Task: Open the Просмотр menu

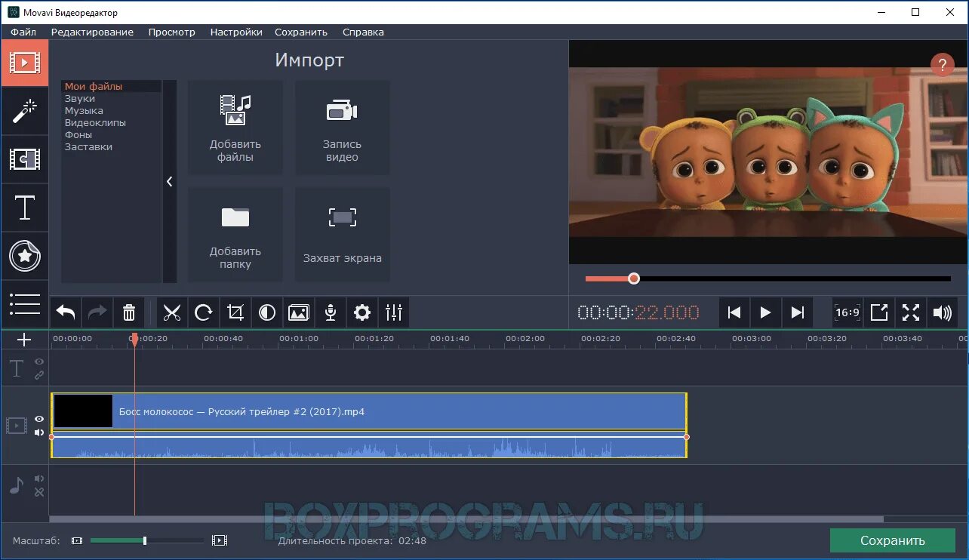Action: coord(172,32)
